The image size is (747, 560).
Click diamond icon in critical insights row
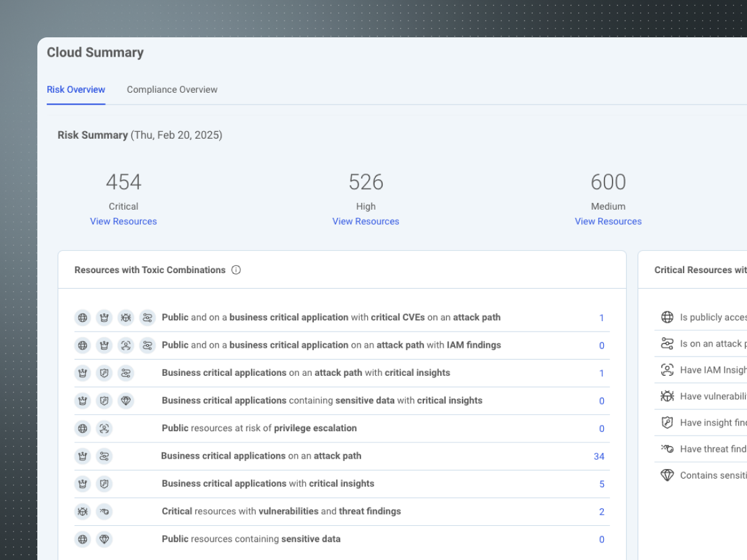[126, 401]
